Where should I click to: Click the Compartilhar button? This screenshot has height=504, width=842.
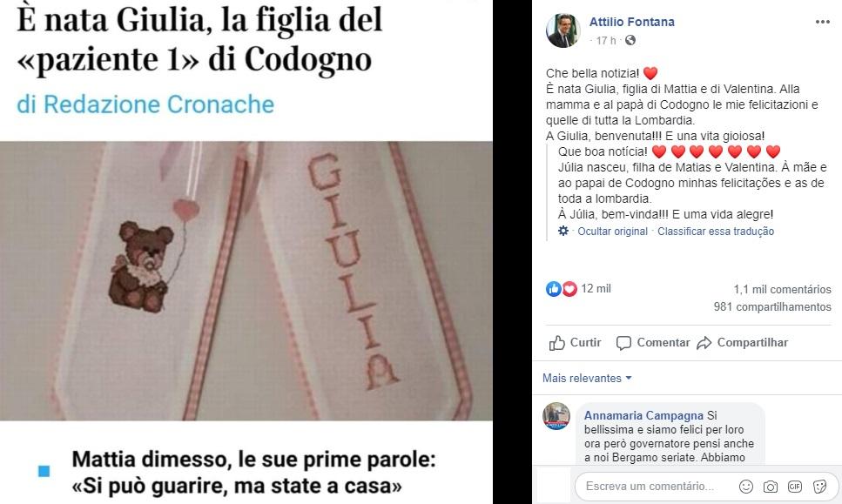tap(742, 342)
